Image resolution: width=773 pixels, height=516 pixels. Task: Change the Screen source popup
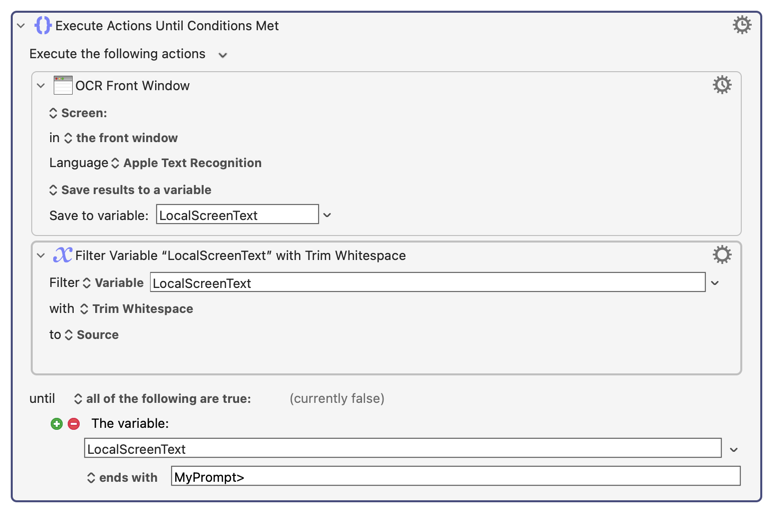78,113
